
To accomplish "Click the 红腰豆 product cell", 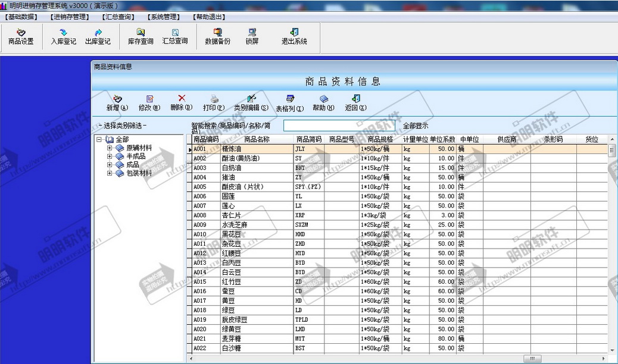I will 257,253.
